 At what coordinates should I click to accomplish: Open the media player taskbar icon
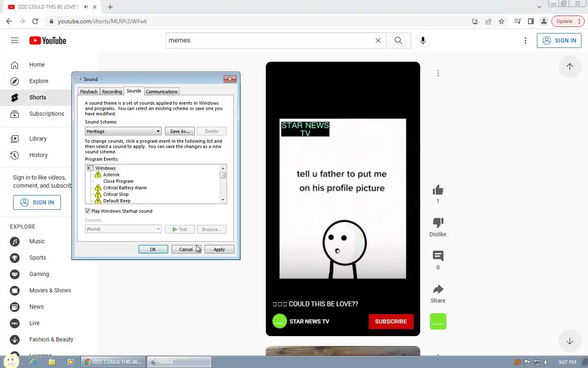pos(71,362)
